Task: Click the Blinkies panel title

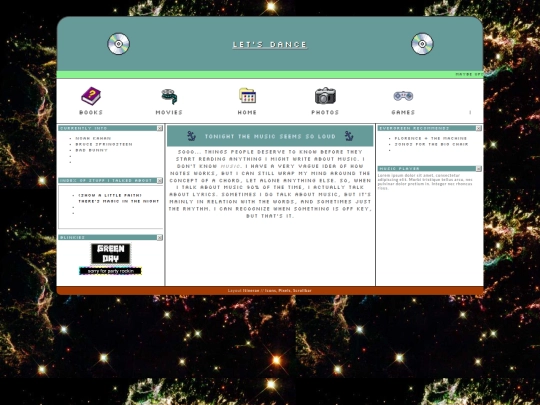Action: pyautogui.click(x=72, y=237)
